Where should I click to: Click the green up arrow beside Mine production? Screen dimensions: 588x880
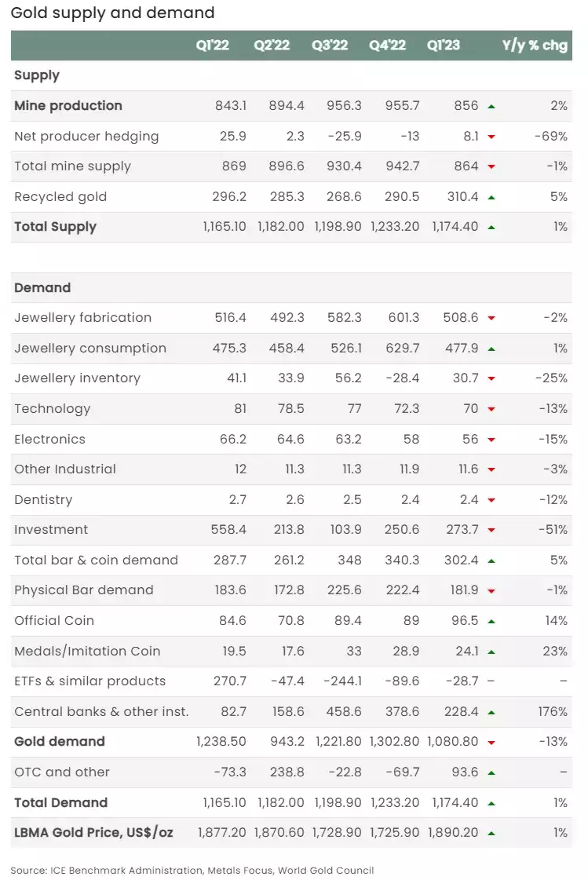coord(491,106)
